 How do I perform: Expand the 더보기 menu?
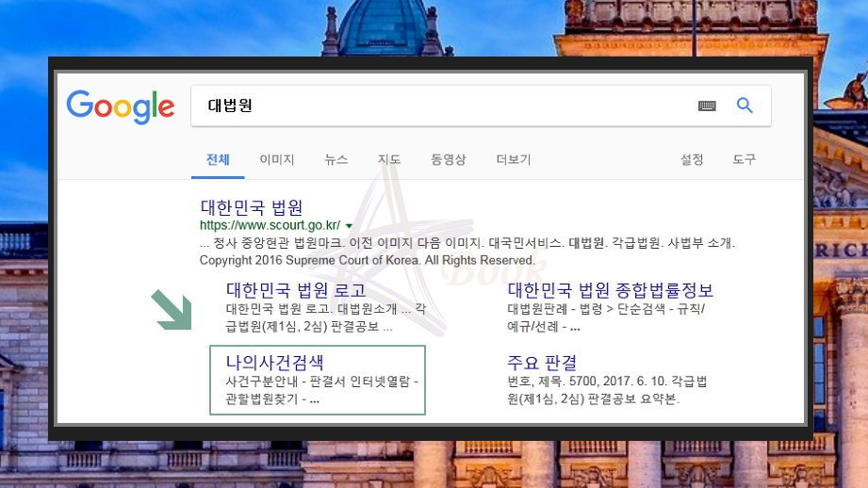pos(513,160)
